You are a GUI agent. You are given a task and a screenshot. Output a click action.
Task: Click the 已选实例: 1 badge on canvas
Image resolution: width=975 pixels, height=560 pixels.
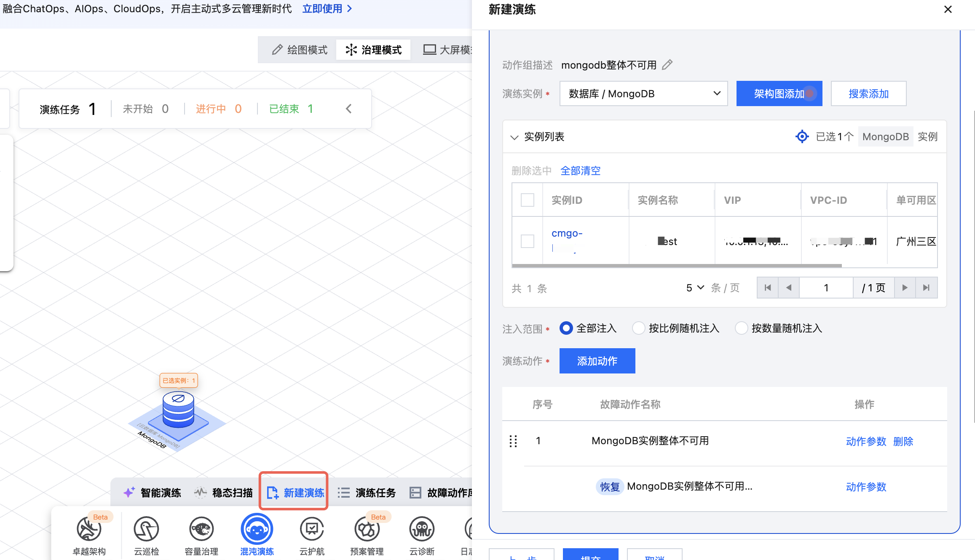[x=179, y=380]
